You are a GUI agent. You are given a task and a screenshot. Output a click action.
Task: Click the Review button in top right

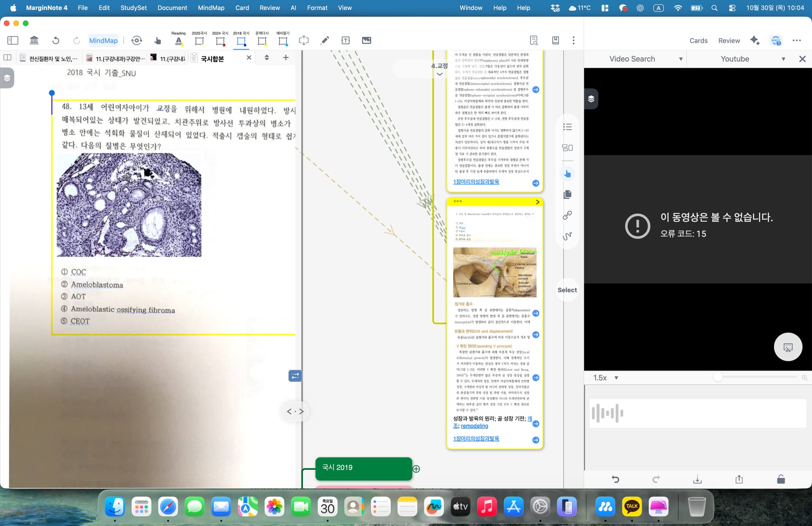pos(729,41)
